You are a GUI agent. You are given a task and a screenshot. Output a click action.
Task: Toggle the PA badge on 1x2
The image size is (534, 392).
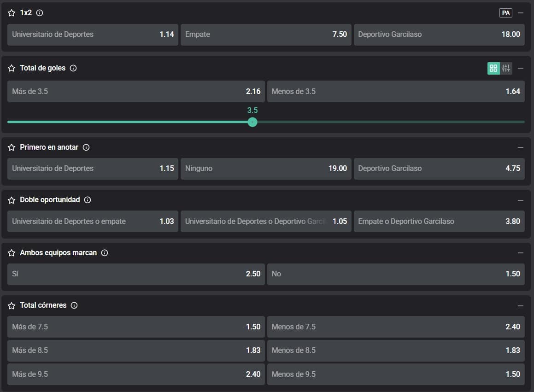pyautogui.click(x=505, y=13)
